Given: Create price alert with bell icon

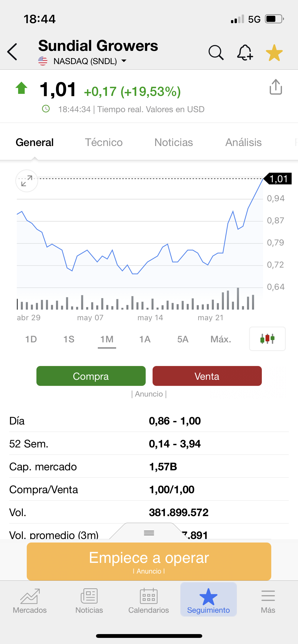Looking at the screenshot, I should [245, 53].
